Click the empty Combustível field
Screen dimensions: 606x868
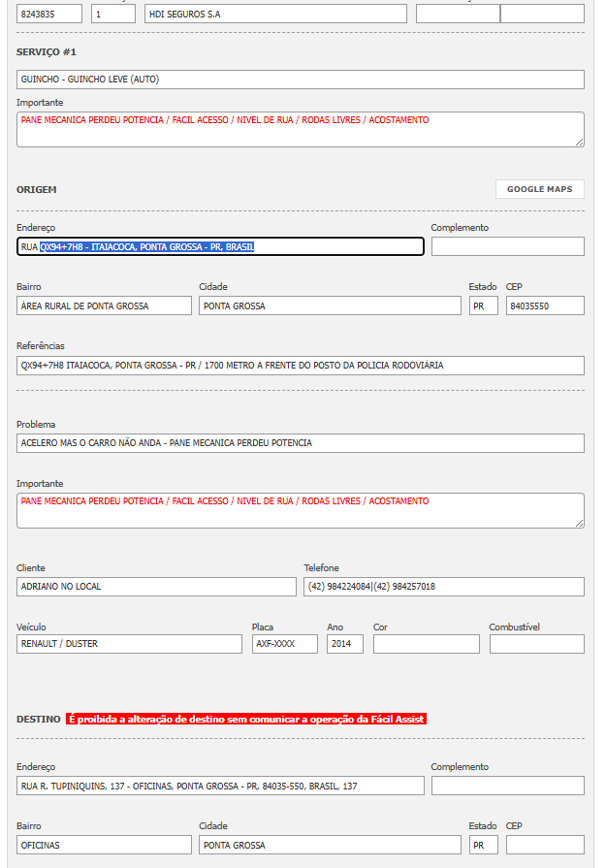[536, 644]
